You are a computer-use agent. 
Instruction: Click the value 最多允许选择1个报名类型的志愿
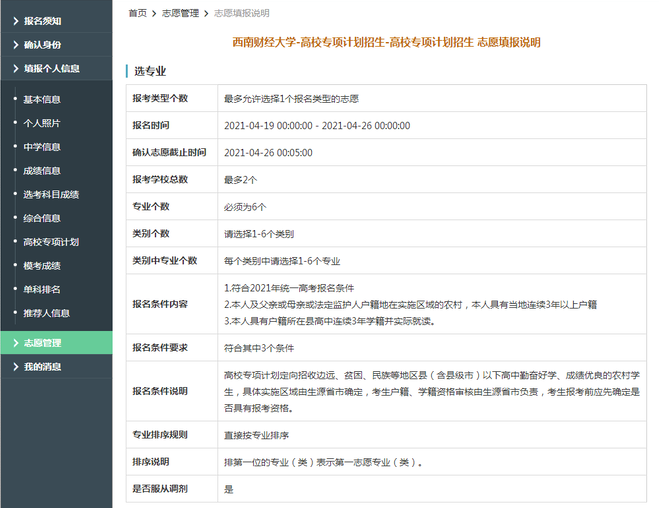tap(291, 99)
